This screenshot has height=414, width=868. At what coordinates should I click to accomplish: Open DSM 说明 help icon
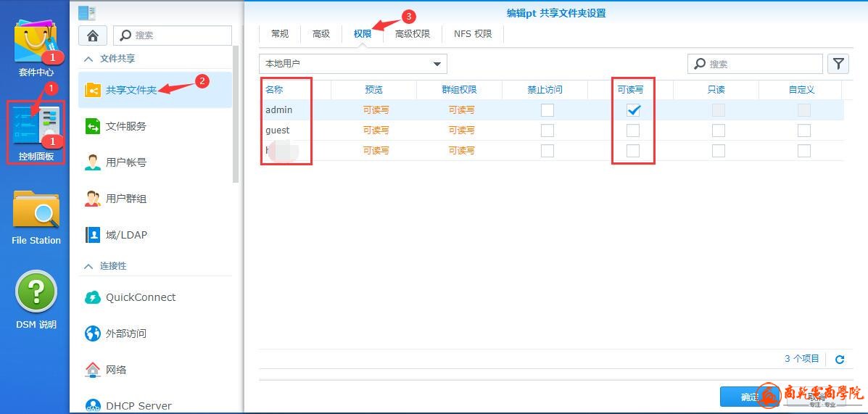pos(36,299)
